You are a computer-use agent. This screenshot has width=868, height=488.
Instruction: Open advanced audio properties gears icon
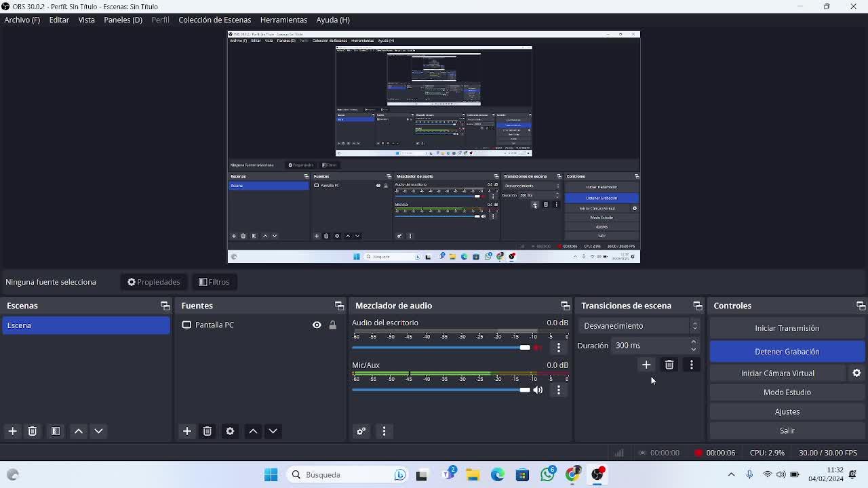[x=361, y=431]
